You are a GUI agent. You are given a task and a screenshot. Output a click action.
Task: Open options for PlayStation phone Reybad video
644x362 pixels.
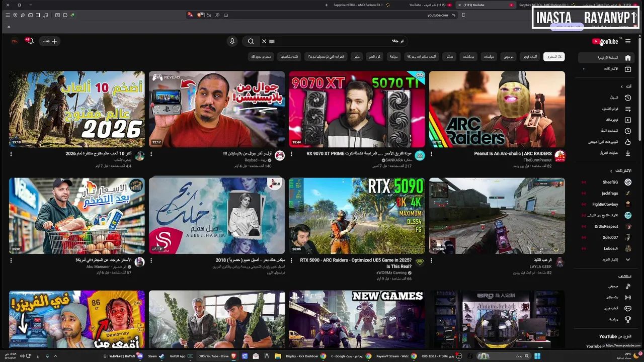pyautogui.click(x=151, y=154)
